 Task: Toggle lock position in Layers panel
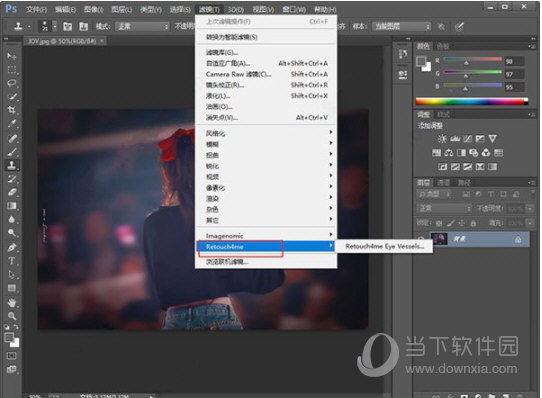(462, 223)
